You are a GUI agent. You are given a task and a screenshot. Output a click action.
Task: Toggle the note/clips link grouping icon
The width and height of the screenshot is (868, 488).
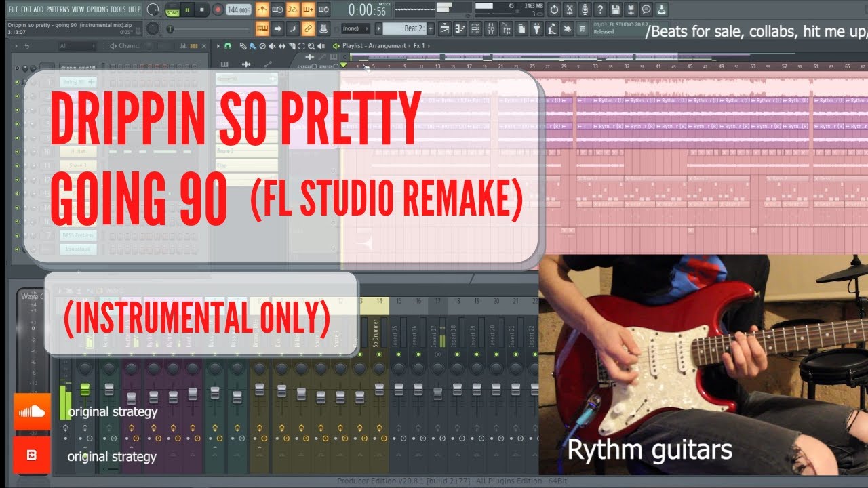(308, 28)
